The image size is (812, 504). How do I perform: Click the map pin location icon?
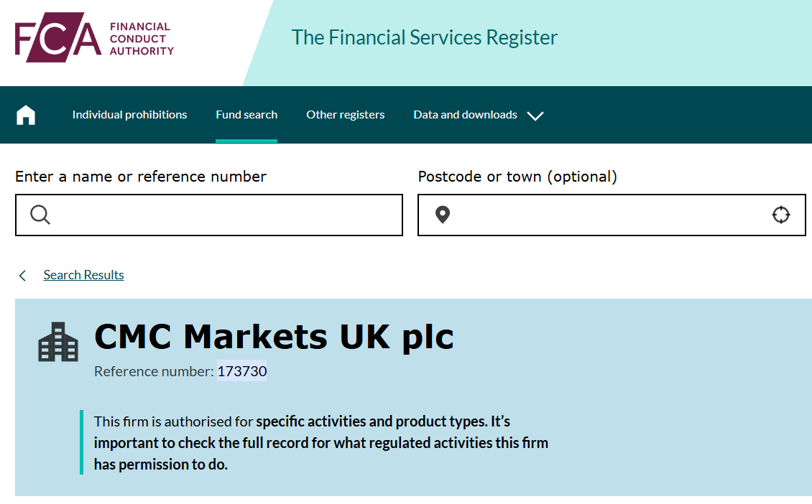point(443,215)
